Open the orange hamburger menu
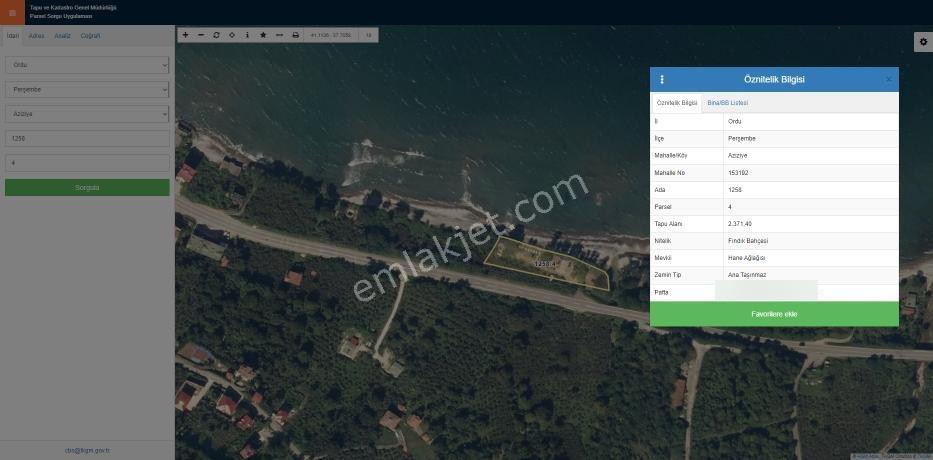This screenshot has height=460, width=933. (12, 12)
